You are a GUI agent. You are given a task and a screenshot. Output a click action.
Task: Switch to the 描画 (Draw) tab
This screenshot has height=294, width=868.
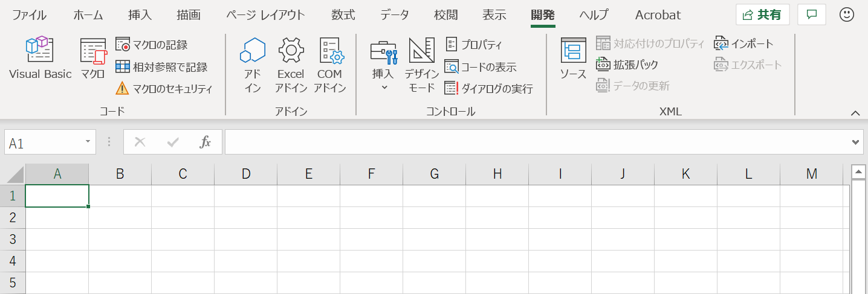[x=189, y=15]
